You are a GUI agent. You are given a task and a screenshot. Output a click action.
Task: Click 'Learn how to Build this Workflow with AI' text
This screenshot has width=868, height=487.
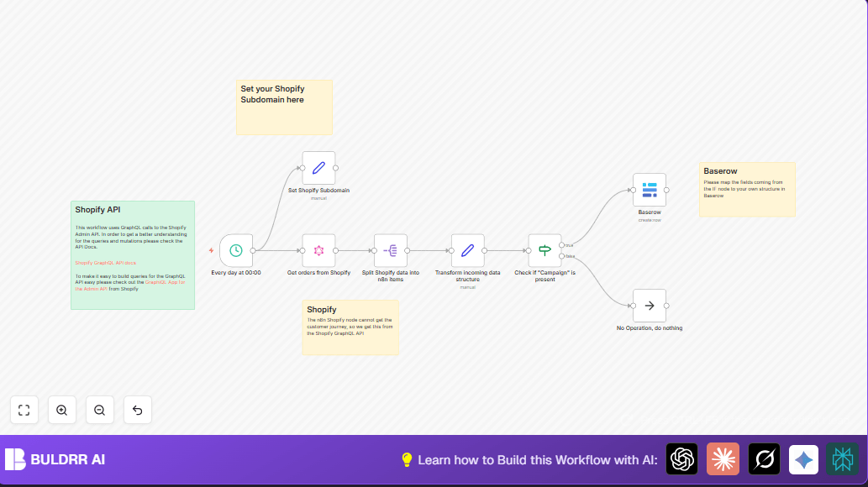click(x=538, y=460)
